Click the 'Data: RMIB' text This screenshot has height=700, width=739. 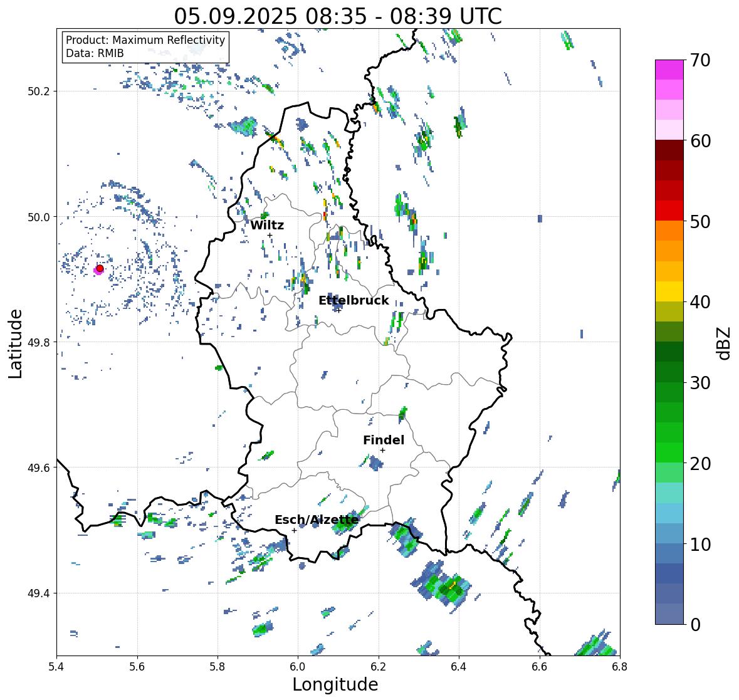[x=95, y=53]
